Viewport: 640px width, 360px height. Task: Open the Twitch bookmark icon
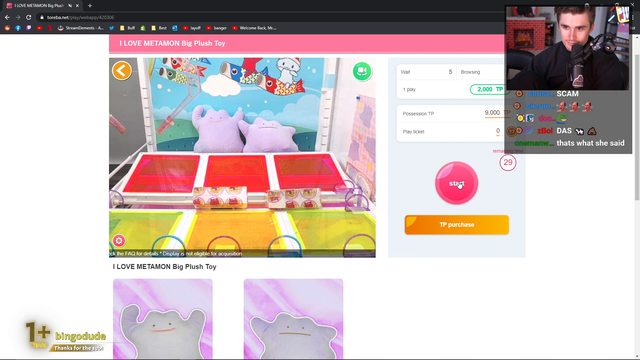(x=29, y=28)
